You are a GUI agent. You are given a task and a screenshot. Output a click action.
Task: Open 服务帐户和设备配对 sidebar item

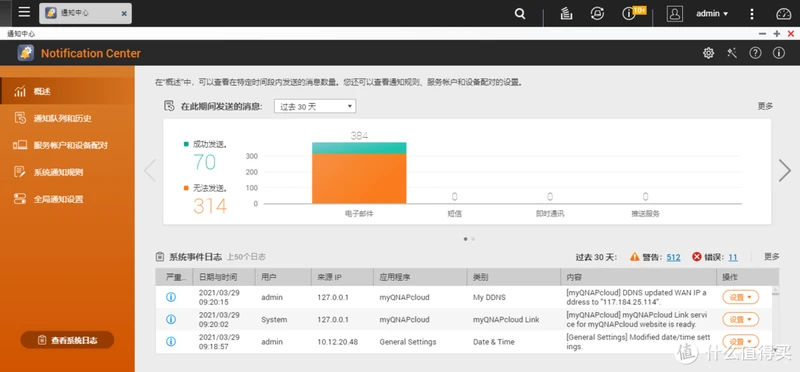(x=67, y=145)
